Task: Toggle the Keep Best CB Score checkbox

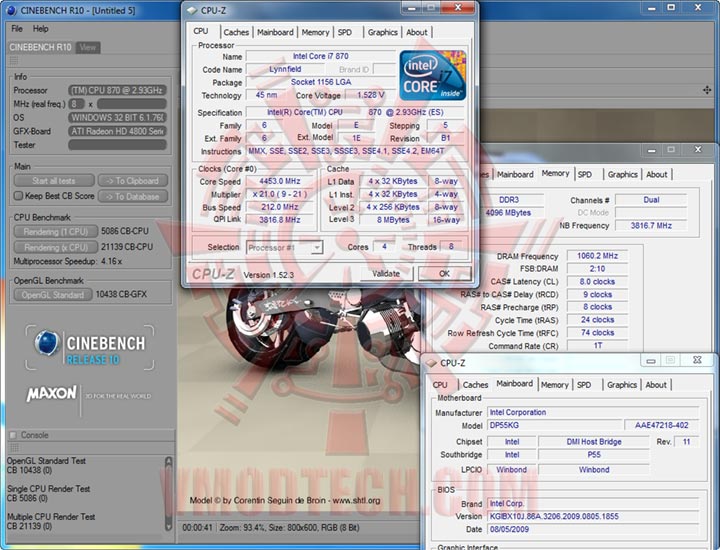Action: coord(18,196)
